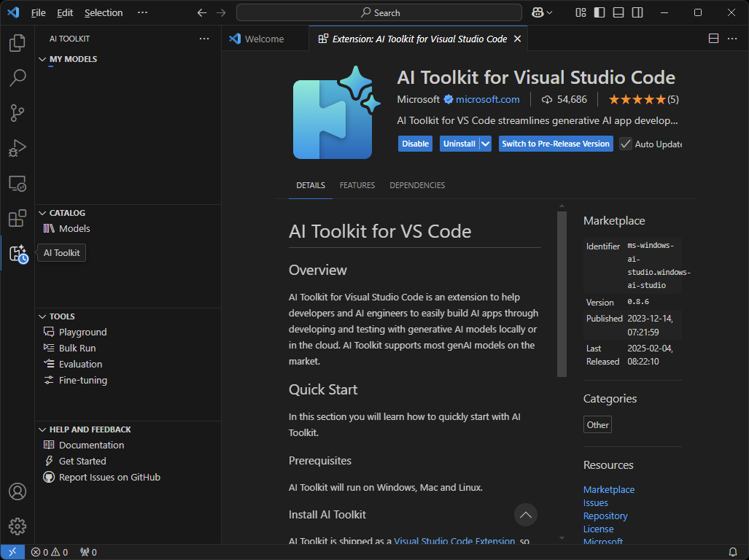The image size is (749, 560).
Task: Open Extensions view icon
Action: coord(17,218)
